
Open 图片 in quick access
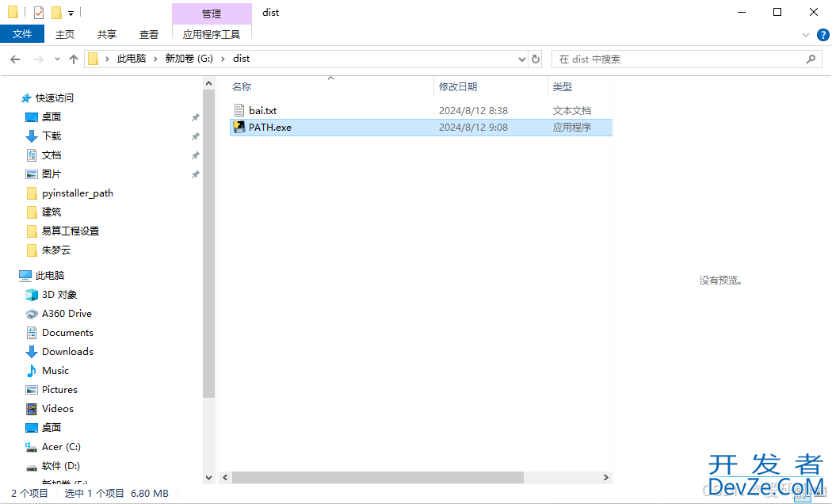52,174
